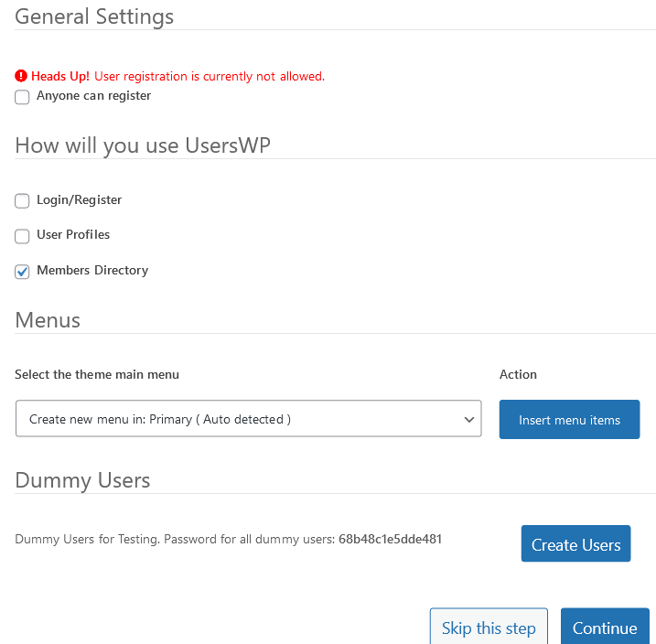Click the Anyone can register label text
Viewport: 656px width, 644px height.
pos(93,96)
